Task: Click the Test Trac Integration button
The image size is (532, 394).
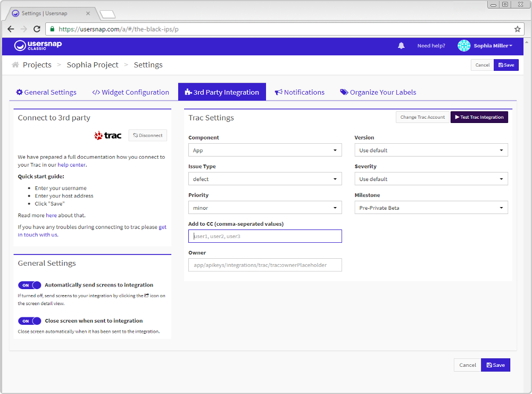Action: tap(479, 117)
